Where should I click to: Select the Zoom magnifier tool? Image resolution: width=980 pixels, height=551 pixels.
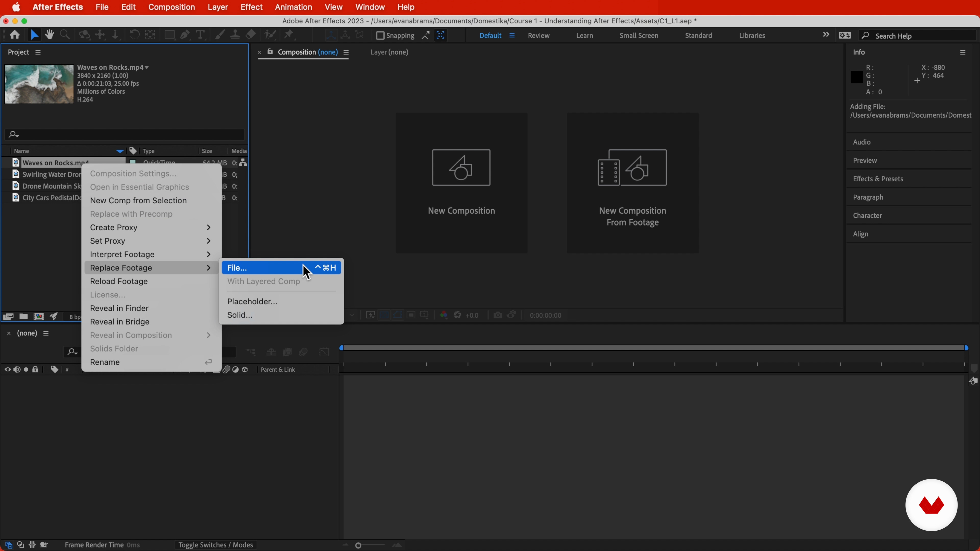65,35
